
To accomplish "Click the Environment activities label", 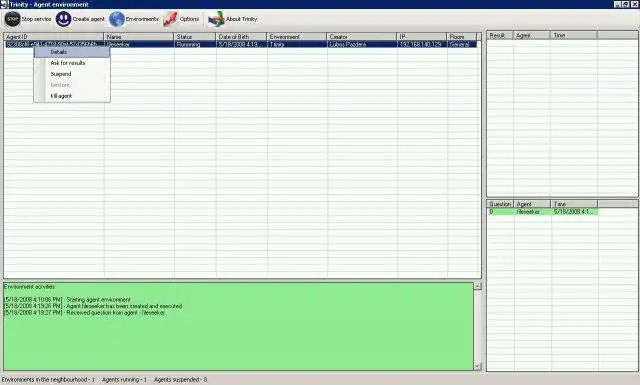I will (x=30, y=287).
